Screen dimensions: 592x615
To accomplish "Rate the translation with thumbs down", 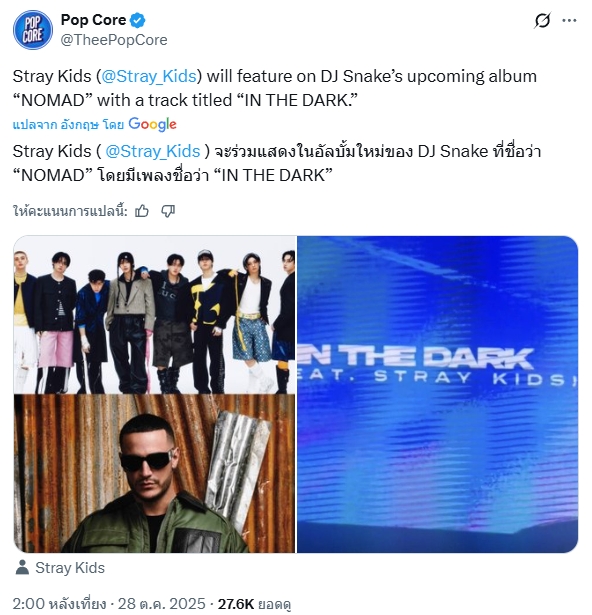I will (x=168, y=211).
